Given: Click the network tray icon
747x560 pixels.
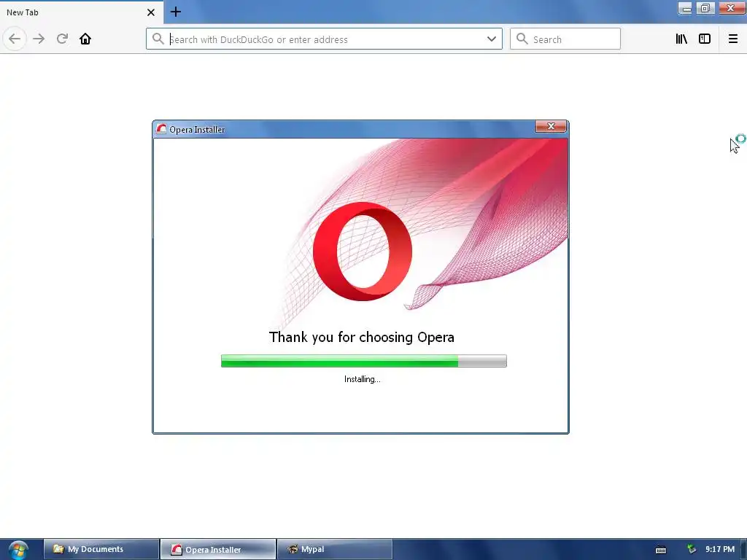Looking at the screenshot, I should coord(692,550).
